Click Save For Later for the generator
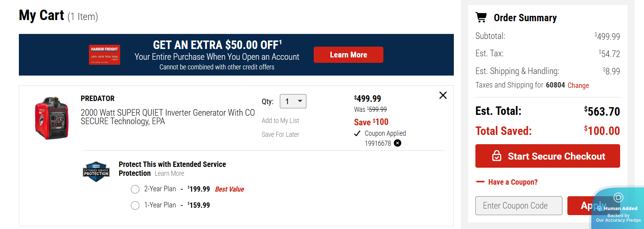 (x=280, y=134)
